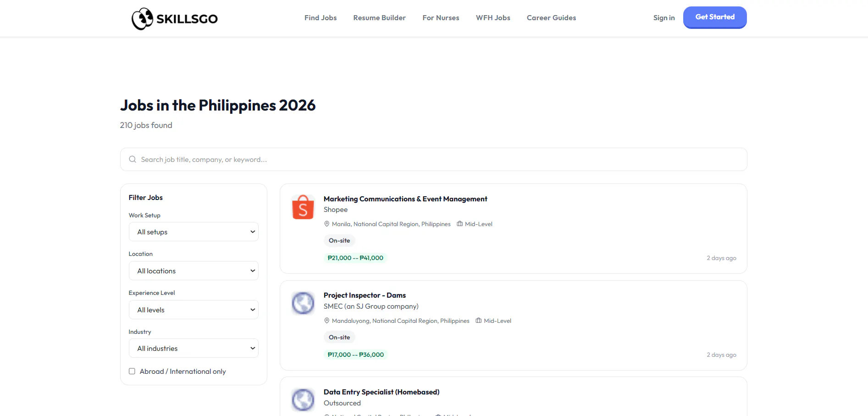Click 2 days ago in Shopee listing
The width and height of the screenshot is (868, 416).
(x=721, y=258)
